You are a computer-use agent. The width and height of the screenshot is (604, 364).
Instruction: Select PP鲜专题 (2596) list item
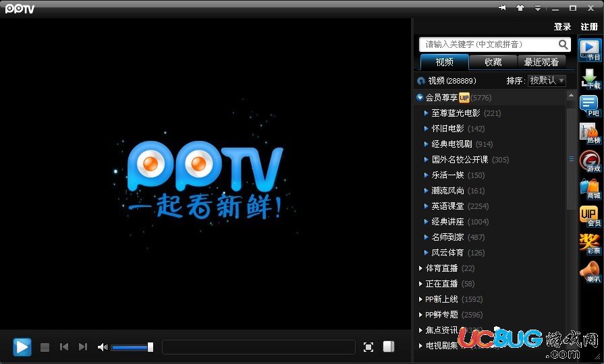click(454, 314)
